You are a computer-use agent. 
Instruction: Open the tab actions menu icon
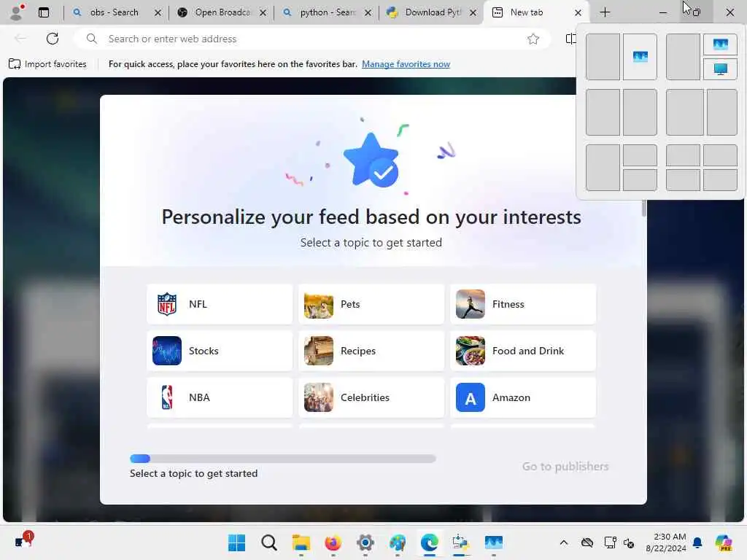[x=44, y=12]
